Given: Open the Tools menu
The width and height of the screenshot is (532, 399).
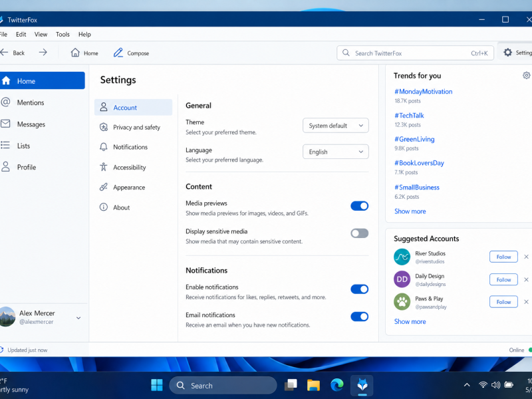Looking at the screenshot, I should pos(63,35).
